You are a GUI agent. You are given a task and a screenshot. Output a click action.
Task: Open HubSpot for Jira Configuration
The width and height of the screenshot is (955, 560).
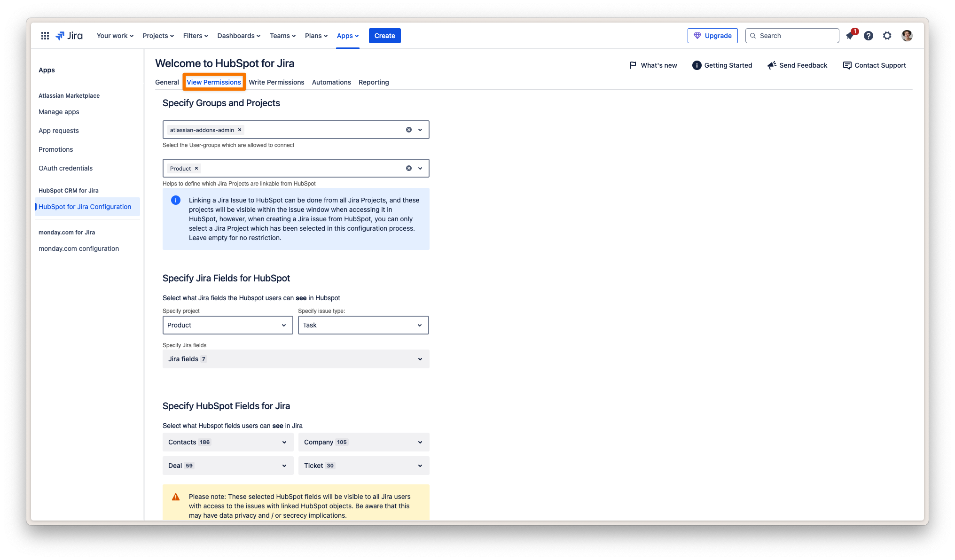tap(87, 207)
